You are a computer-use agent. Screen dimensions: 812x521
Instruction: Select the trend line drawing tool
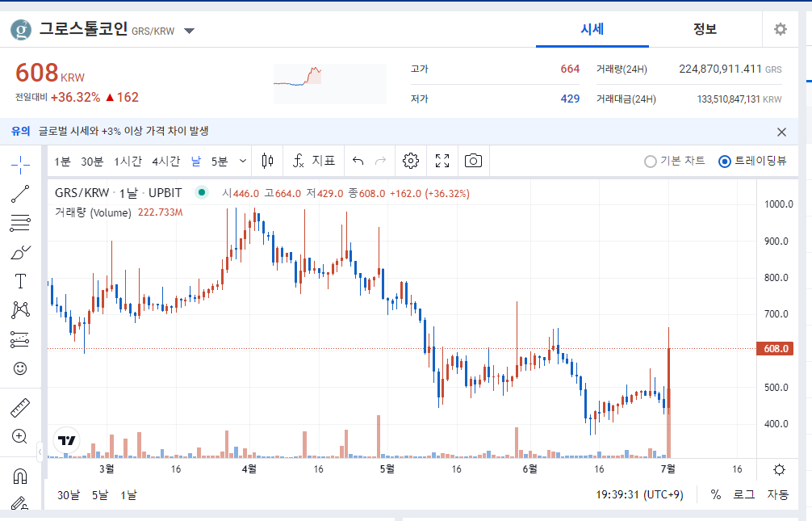[20, 194]
